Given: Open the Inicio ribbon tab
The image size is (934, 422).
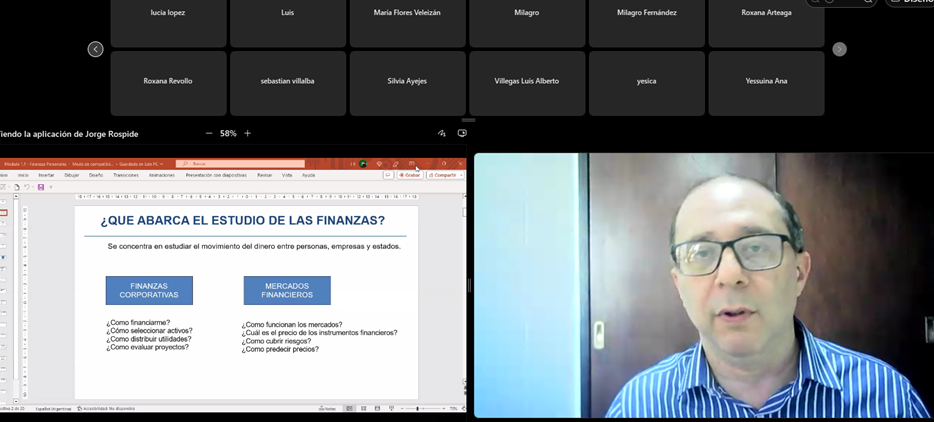Looking at the screenshot, I should pyautogui.click(x=23, y=175).
